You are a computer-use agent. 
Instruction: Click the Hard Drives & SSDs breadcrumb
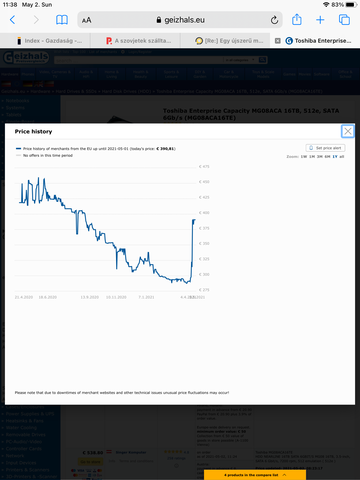pyautogui.click(x=76, y=91)
